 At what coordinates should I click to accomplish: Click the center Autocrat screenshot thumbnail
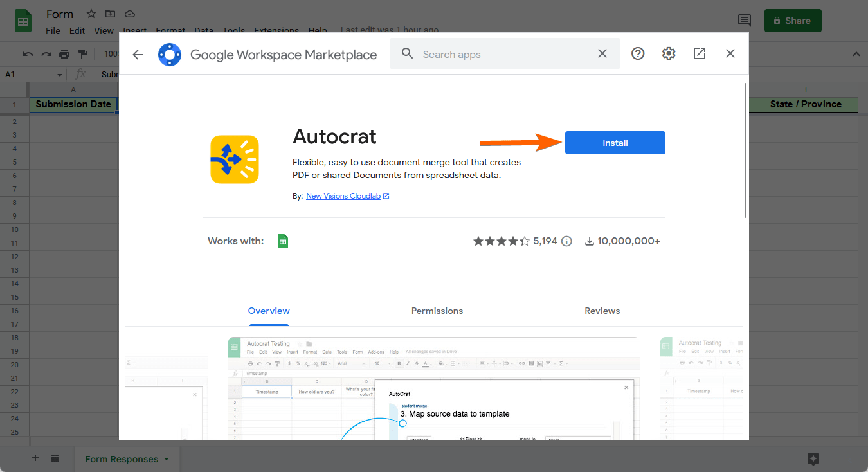point(434,388)
